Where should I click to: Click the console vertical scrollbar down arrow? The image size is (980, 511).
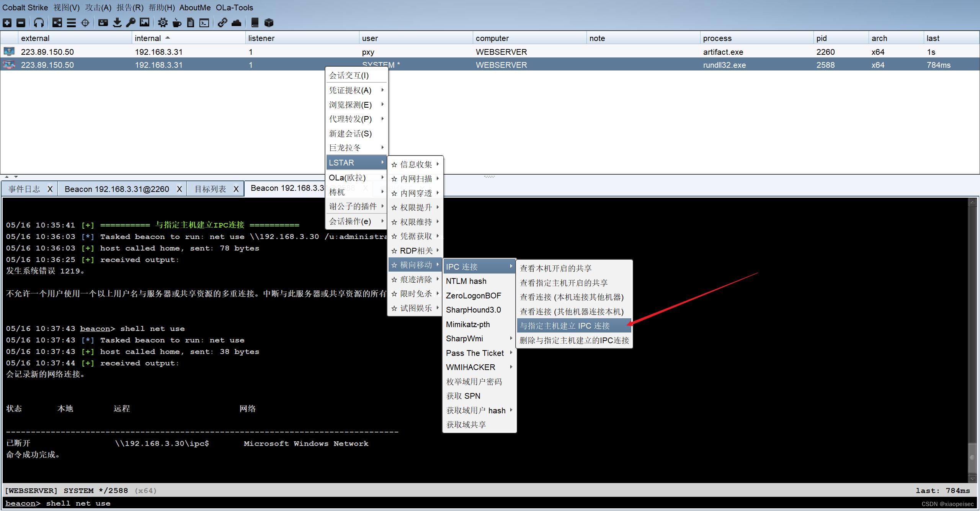point(972,478)
